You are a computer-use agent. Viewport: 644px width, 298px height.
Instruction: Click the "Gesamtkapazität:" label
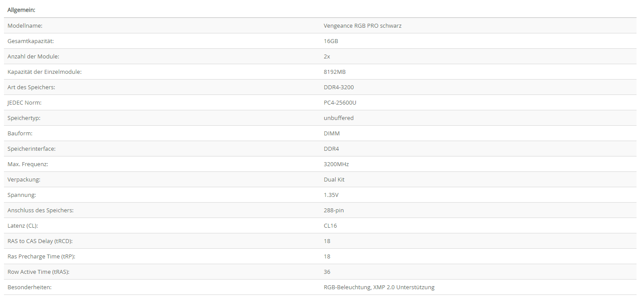(x=30, y=41)
